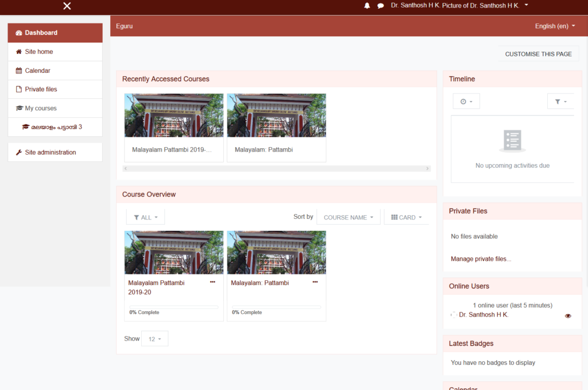Screen dimensions: 588x390
Task: Open the English (en) language menu
Action: tap(555, 26)
